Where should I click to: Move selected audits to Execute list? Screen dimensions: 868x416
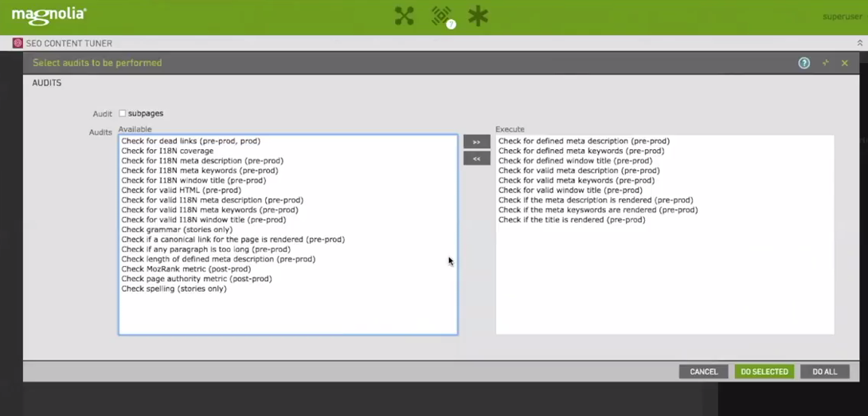[476, 142]
